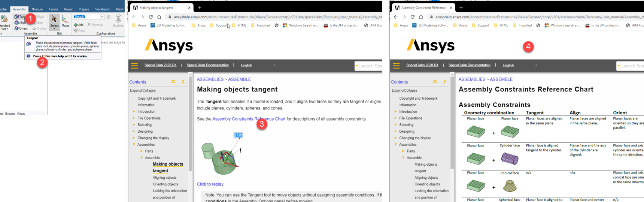Open Assembly Constraints Reference Chart link
Viewport: 644px width, 202px height.
tap(249, 119)
